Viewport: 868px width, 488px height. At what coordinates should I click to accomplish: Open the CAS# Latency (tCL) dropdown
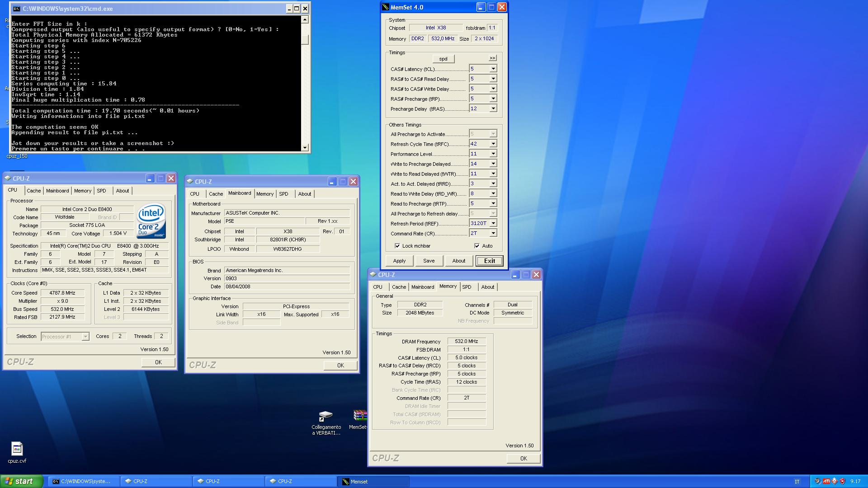coord(493,69)
